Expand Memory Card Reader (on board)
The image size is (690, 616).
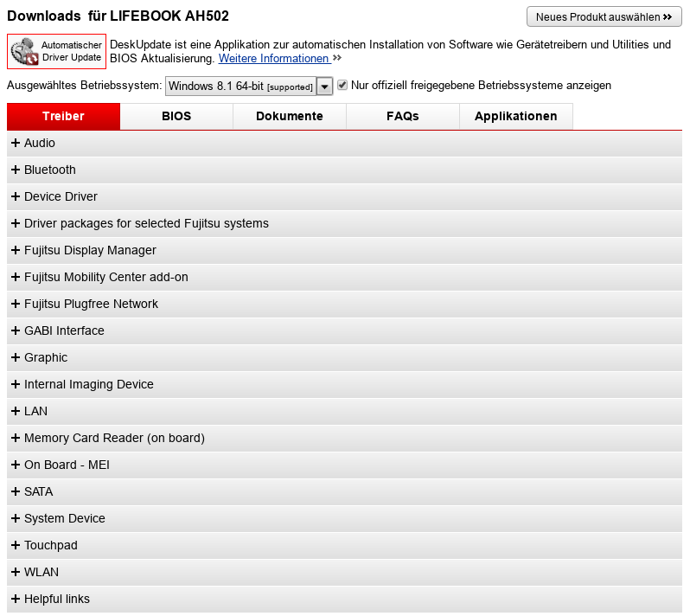(344, 439)
